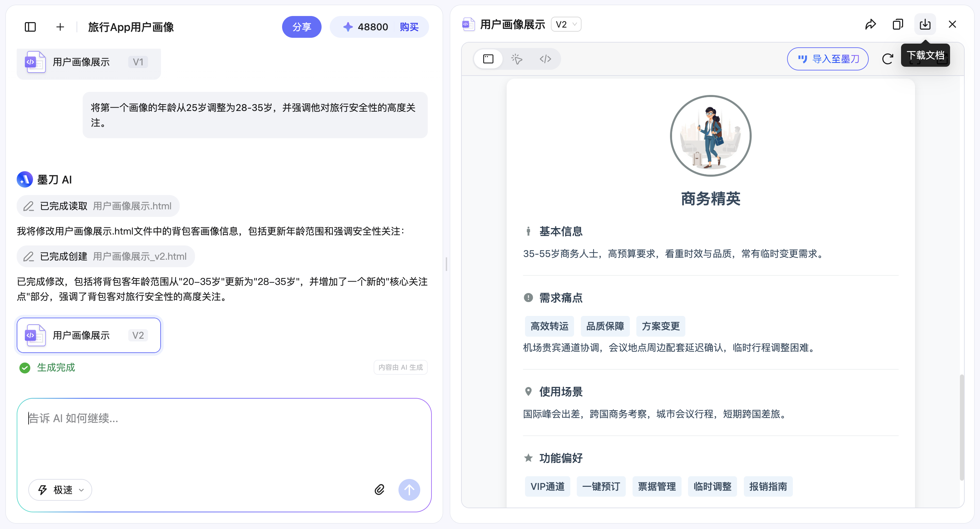Click the copy document icon

(x=898, y=25)
